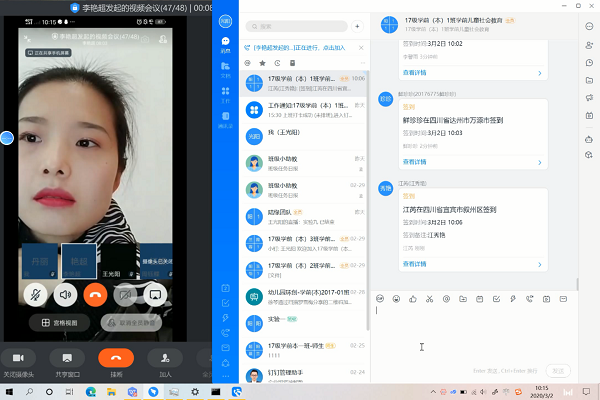Select the bookmark filter icon in chat list
The width and height of the screenshot is (600, 400).
coord(292,63)
